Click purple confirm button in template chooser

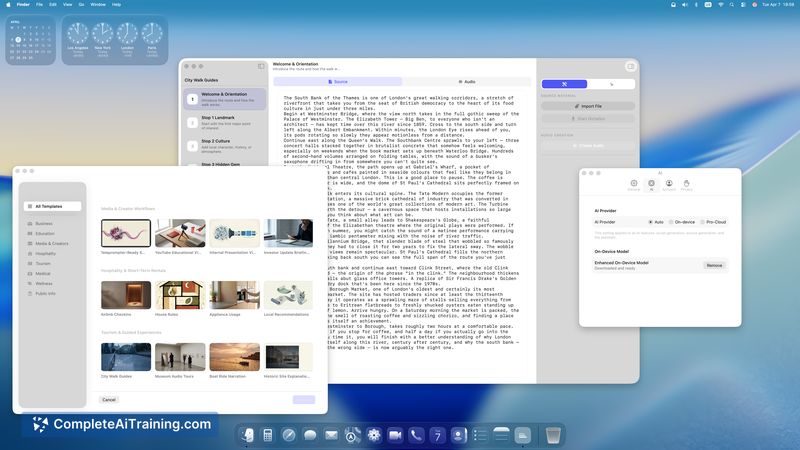point(304,399)
